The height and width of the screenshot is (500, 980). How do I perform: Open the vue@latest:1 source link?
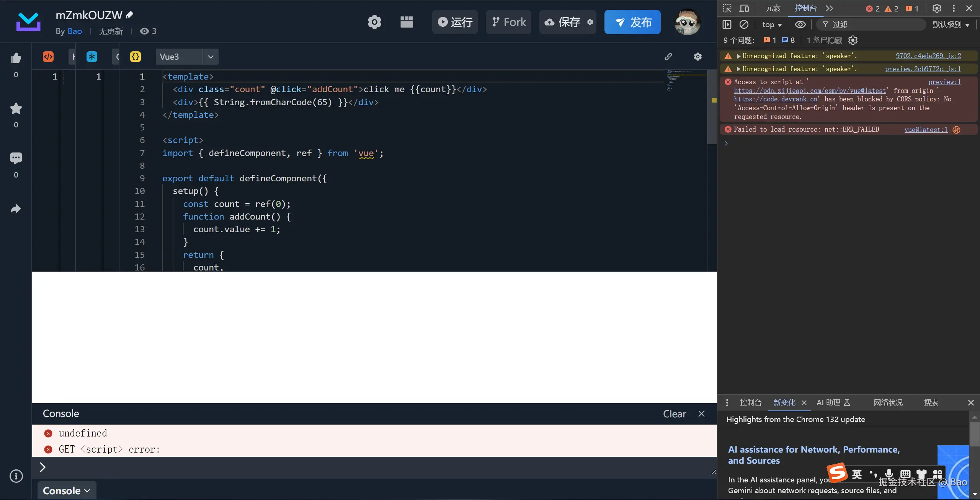926,130
